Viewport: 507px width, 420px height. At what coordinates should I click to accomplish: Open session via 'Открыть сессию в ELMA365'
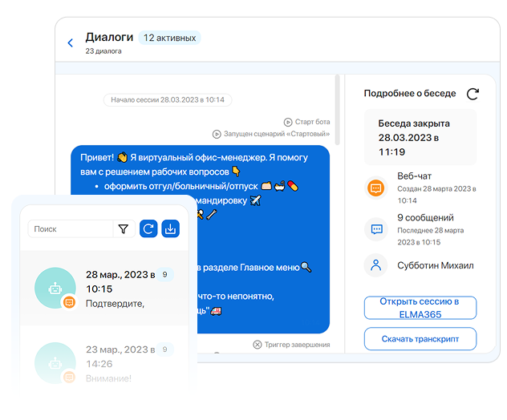pos(420,308)
